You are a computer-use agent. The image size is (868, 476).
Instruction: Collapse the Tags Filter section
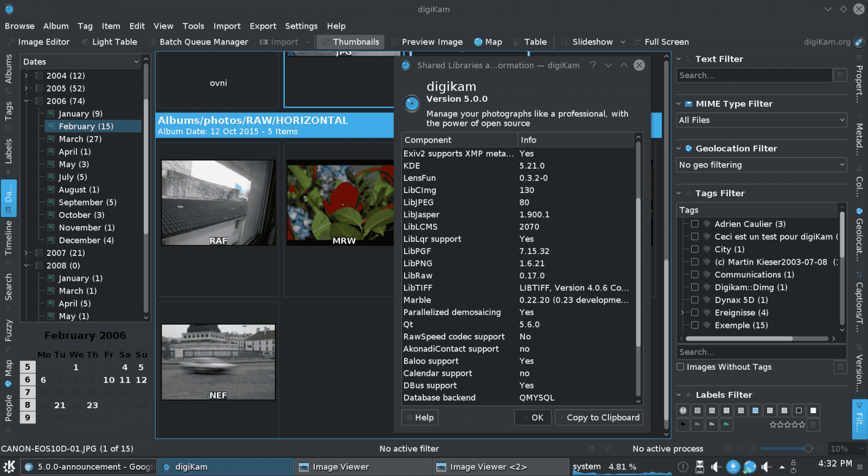coord(679,194)
